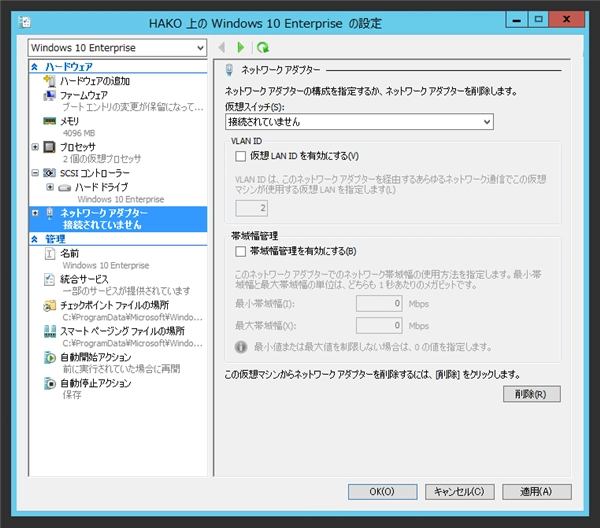Select 自動停止アクション in the tree
This screenshot has height=528, width=600.
tap(96, 383)
